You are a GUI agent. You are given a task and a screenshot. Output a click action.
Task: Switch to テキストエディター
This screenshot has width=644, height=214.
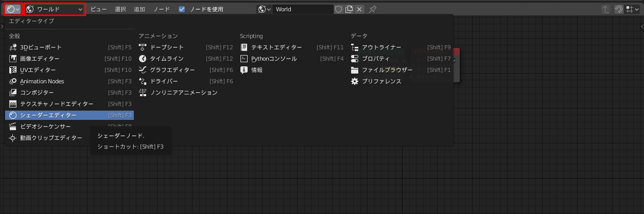pyautogui.click(x=292, y=47)
